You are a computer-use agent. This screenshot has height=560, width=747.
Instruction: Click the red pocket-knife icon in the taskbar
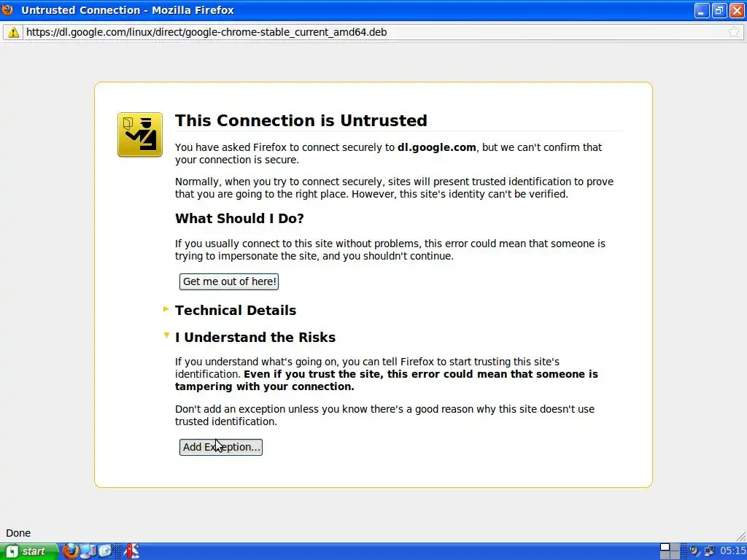(x=131, y=551)
